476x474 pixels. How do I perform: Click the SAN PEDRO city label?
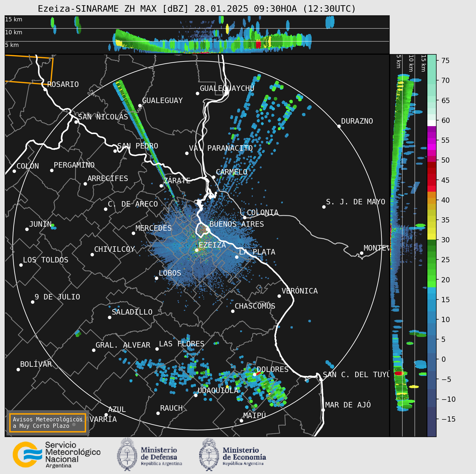coord(138,146)
